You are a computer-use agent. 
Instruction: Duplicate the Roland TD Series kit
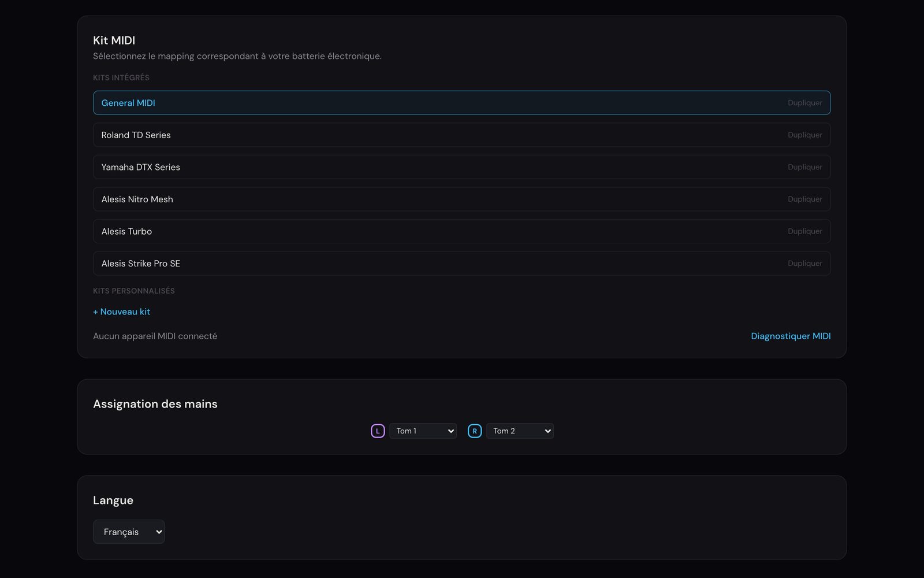click(804, 135)
